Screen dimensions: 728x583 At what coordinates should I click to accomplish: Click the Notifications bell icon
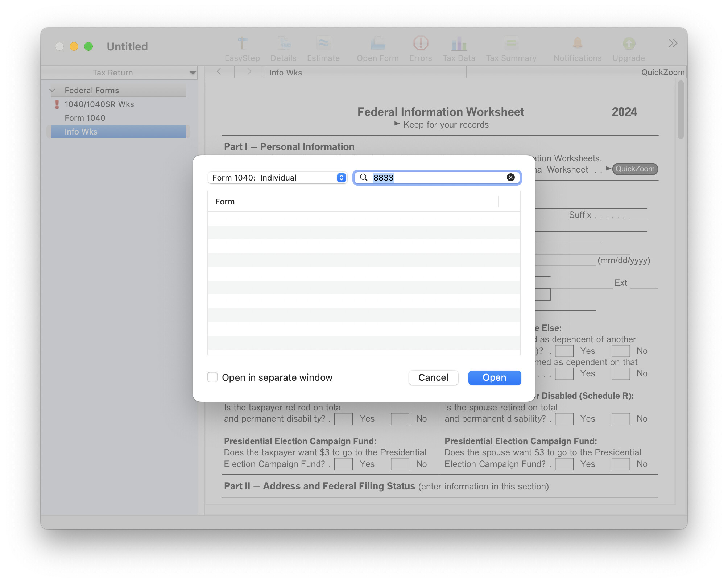[x=578, y=44]
